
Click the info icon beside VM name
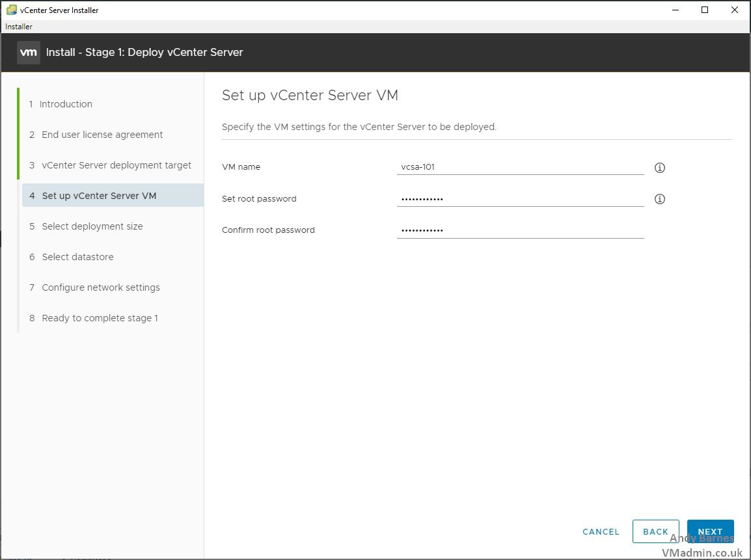click(x=659, y=168)
